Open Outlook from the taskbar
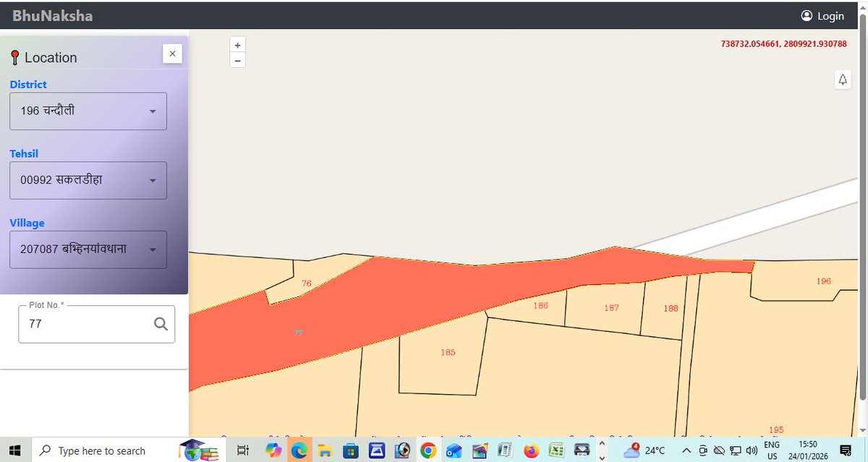 pos(454,450)
